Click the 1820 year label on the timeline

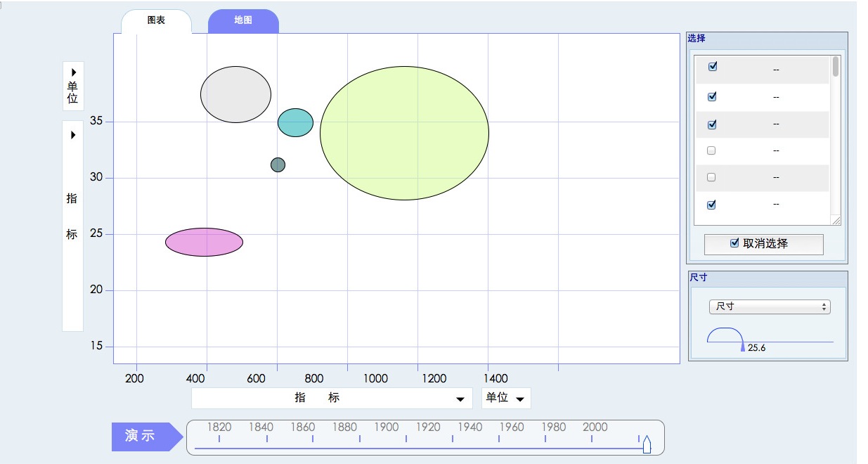pos(219,427)
